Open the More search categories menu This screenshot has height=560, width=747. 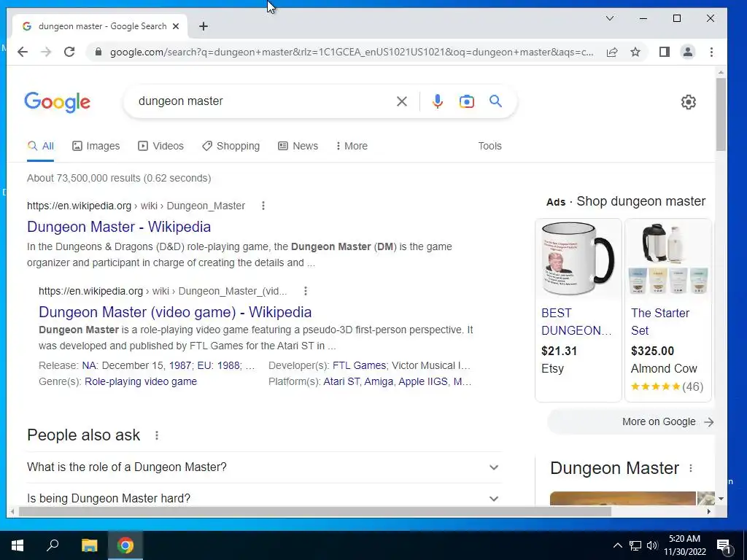pos(352,146)
